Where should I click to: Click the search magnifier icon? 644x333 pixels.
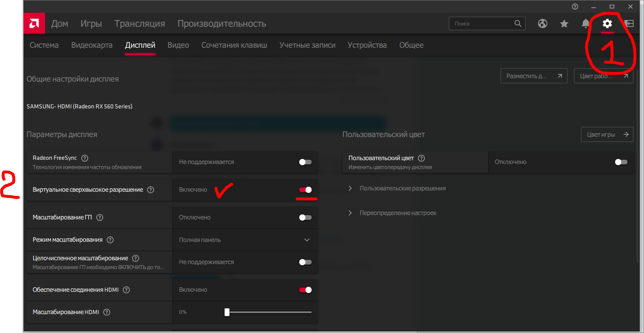(518, 23)
